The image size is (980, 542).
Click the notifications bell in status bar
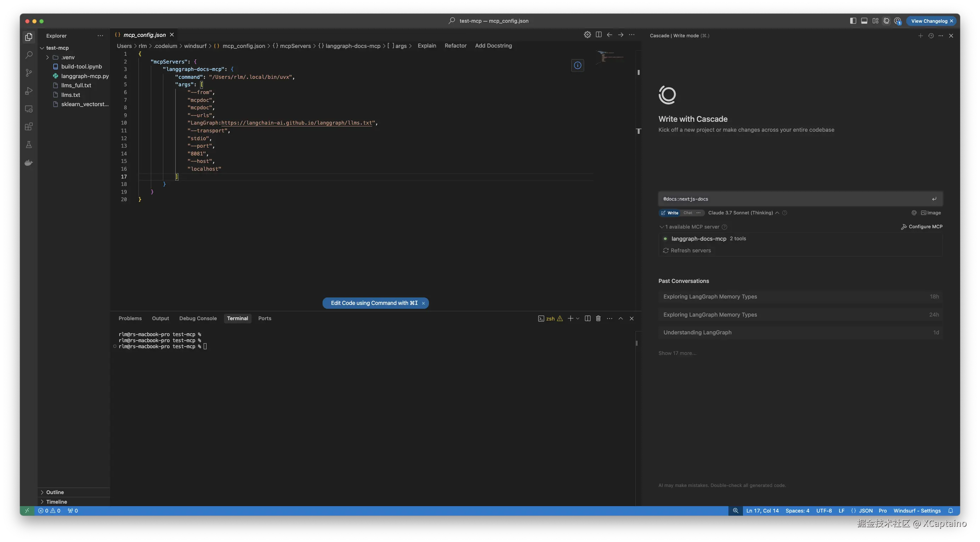pos(950,511)
